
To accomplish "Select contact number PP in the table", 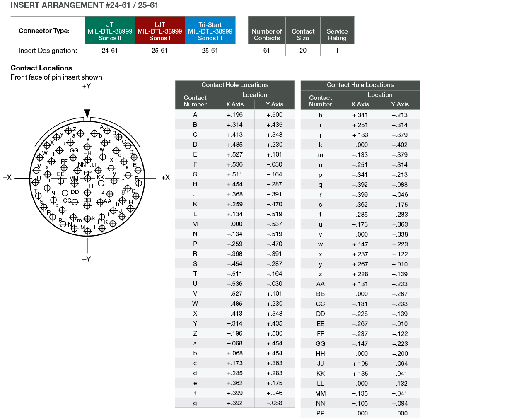I will [x=321, y=413].
